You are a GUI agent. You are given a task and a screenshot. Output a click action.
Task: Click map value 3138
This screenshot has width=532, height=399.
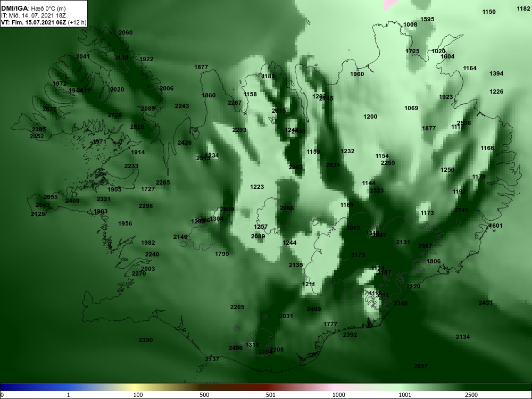[121, 57]
